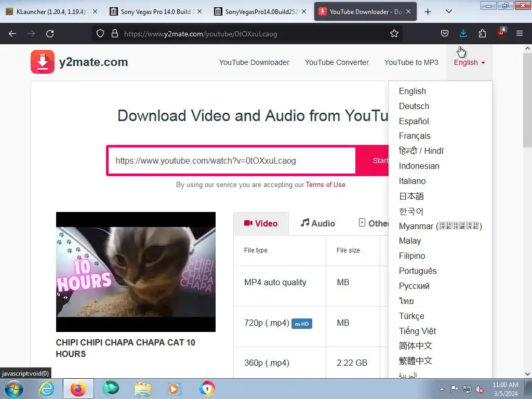Open the Firefox downloads arrow icon
Screen dimensions: 532x399
(x=463, y=34)
